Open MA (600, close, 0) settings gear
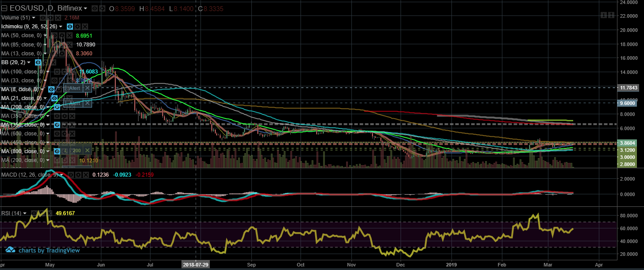The width and height of the screenshot is (644, 270). pyautogui.click(x=64, y=134)
